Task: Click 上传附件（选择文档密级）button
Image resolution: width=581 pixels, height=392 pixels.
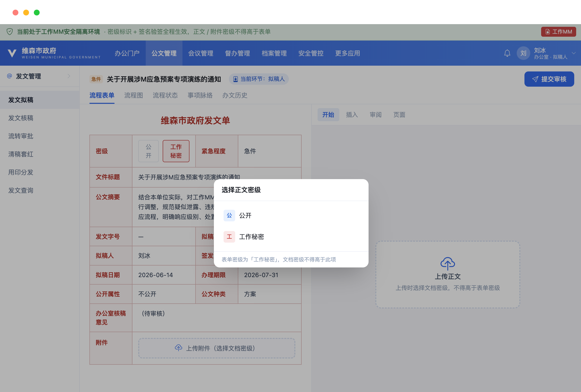Action: click(x=217, y=348)
